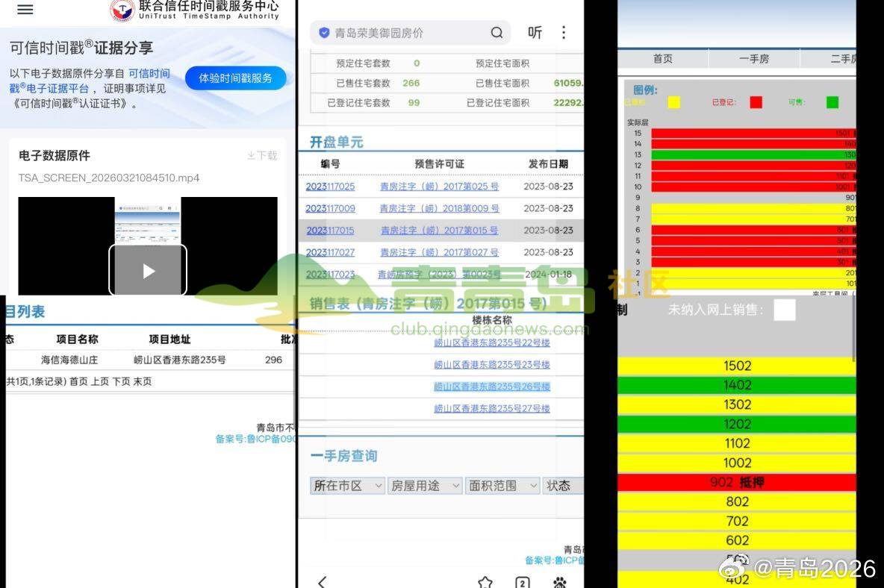Expand the 房屋用途 dropdown
The image size is (884, 588).
pos(425,486)
